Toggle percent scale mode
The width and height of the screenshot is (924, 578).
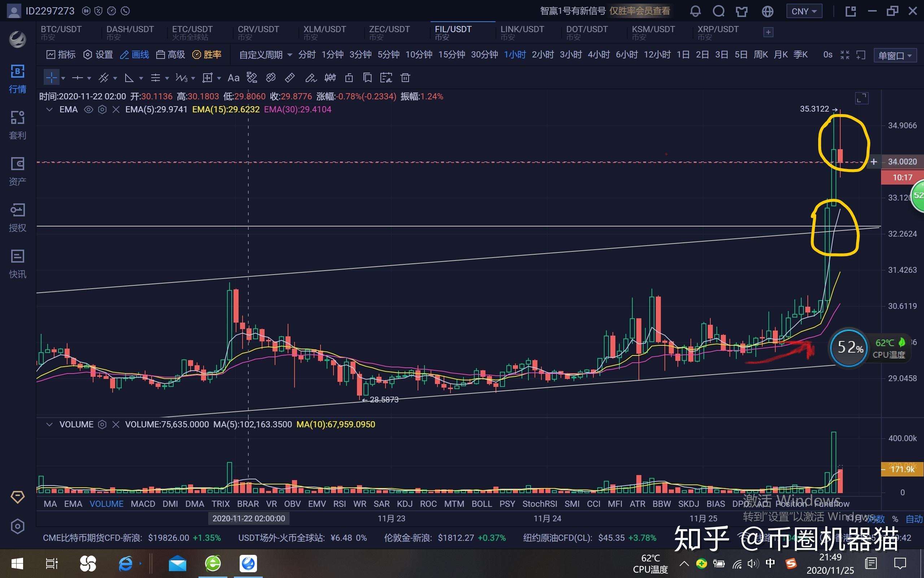[895, 519]
